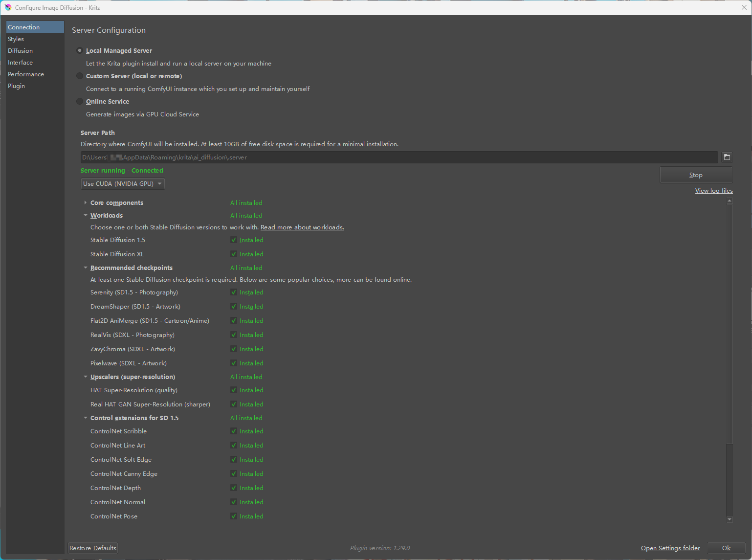
Task: Click the Server Path text field
Action: [399, 157]
